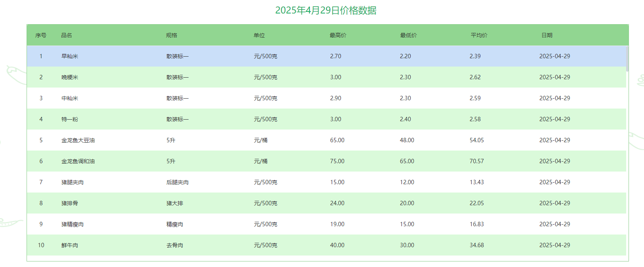Click the 日期 column header
Viewport: 644px width, 267px height.
click(x=547, y=35)
